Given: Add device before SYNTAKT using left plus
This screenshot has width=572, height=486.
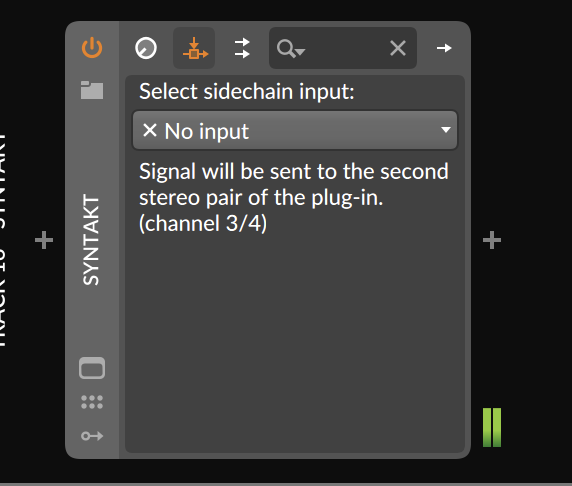Looking at the screenshot, I should coord(44,240).
